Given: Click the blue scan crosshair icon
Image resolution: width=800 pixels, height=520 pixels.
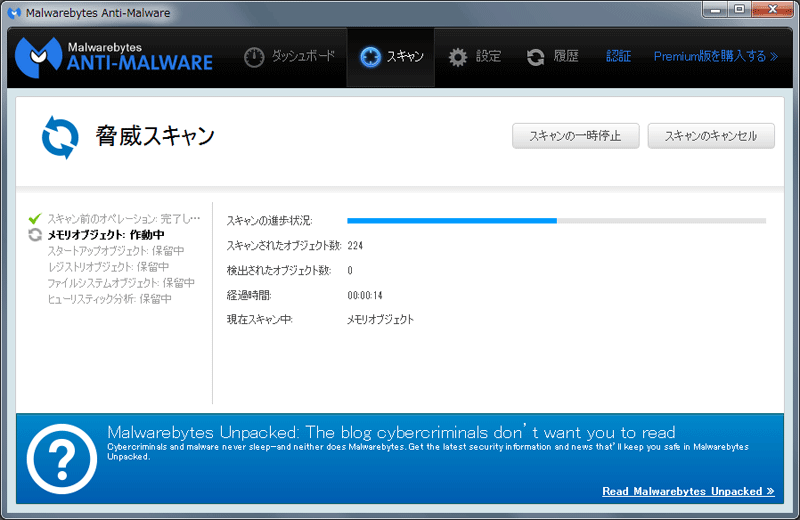Looking at the screenshot, I should [370, 57].
